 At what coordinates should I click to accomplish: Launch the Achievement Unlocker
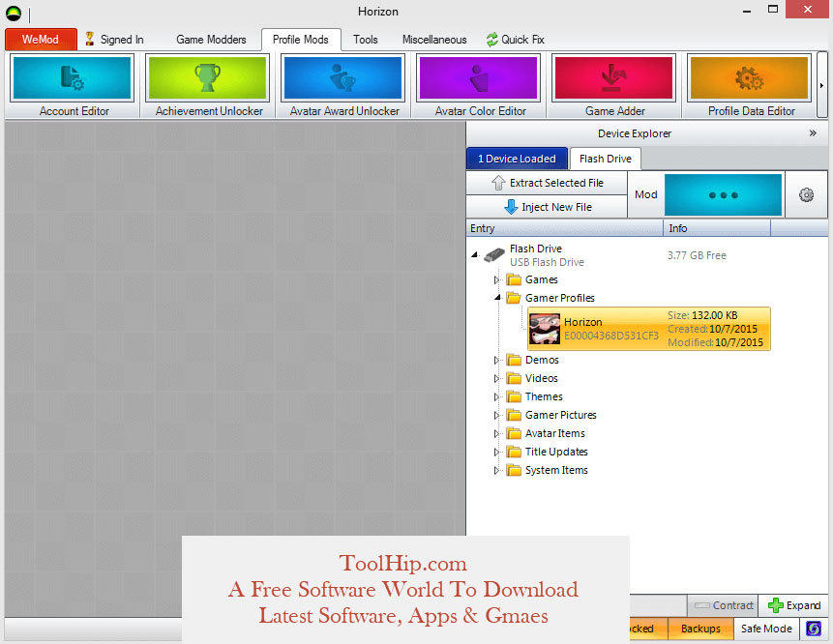tap(208, 85)
